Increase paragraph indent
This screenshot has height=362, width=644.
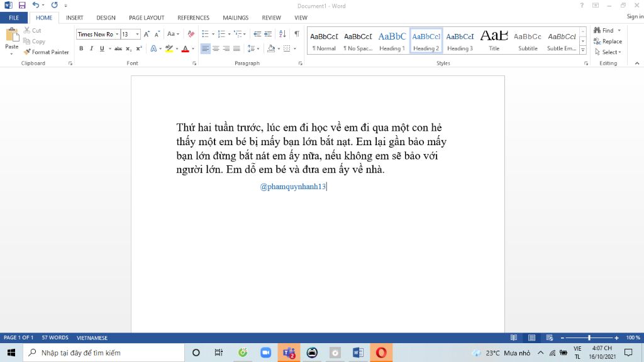pyautogui.click(x=268, y=34)
